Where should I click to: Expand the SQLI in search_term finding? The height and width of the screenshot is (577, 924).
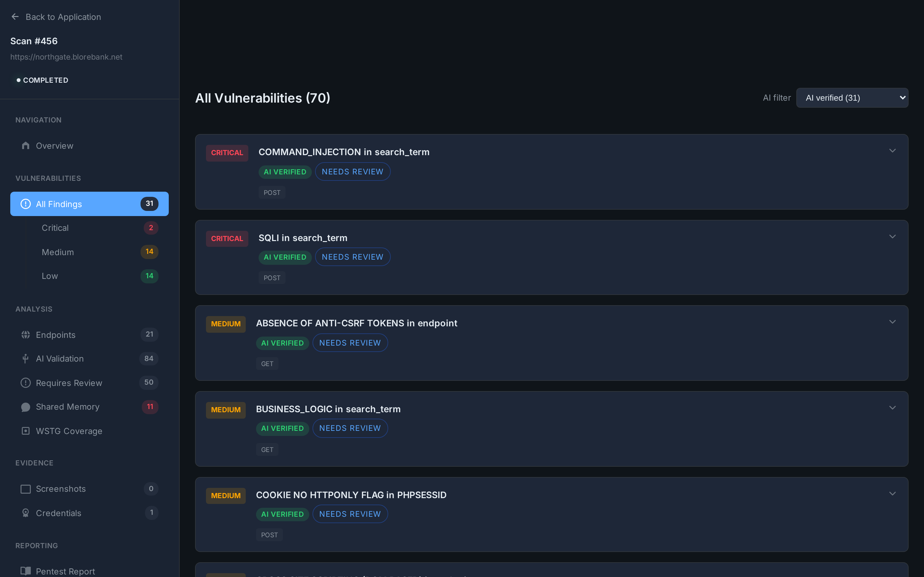pyautogui.click(x=892, y=236)
